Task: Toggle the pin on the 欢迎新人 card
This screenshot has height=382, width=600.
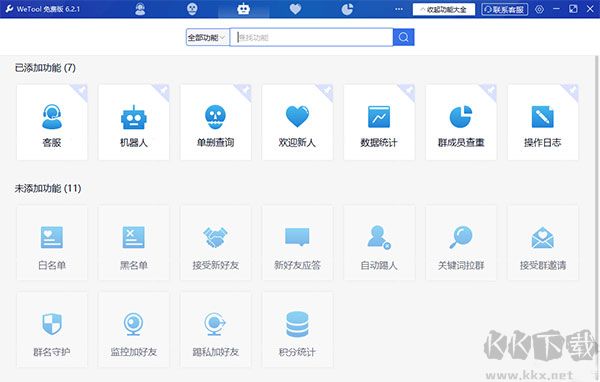Action: pos(327,90)
